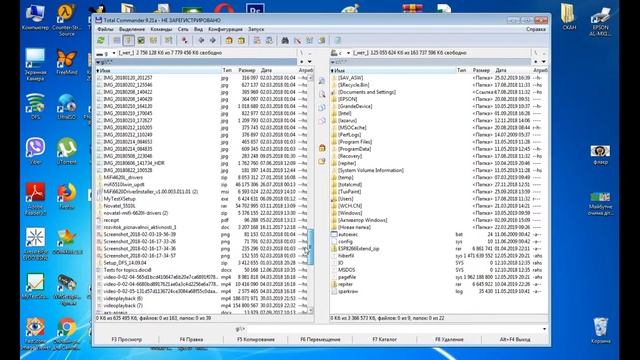Click the green Refresh panel toolbar icon
Screen dimensions: 640x360
point(101,40)
